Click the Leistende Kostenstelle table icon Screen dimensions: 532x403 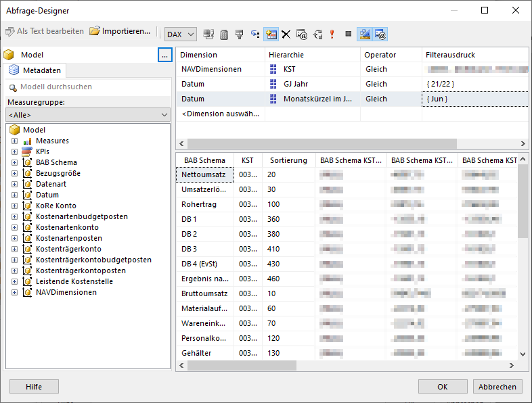27,281
